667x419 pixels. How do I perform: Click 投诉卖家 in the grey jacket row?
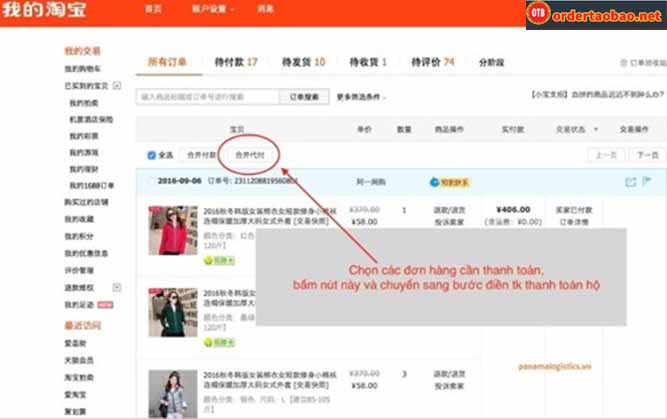[x=450, y=386]
